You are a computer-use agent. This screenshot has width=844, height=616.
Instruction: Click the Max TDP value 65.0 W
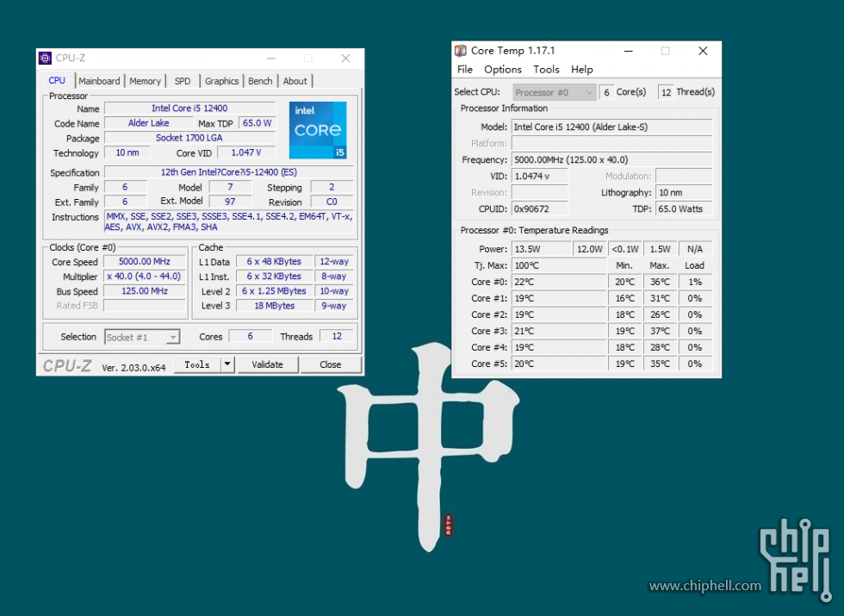click(257, 122)
